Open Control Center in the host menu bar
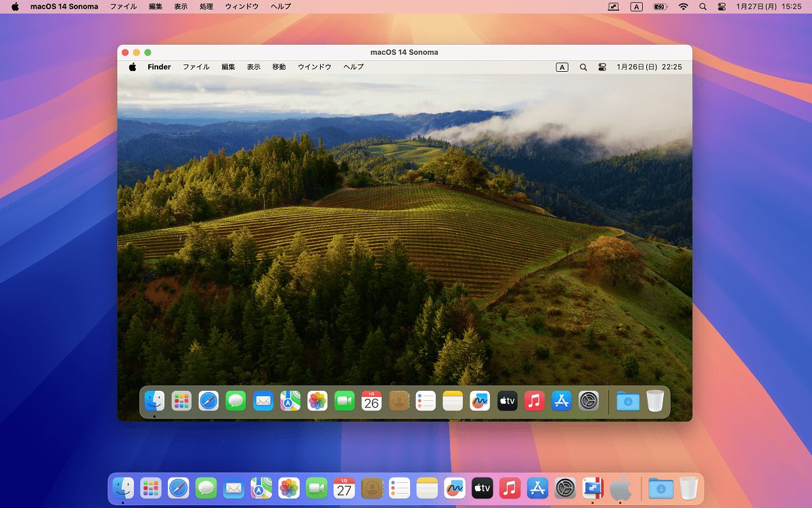This screenshot has width=812, height=508. (721, 6)
